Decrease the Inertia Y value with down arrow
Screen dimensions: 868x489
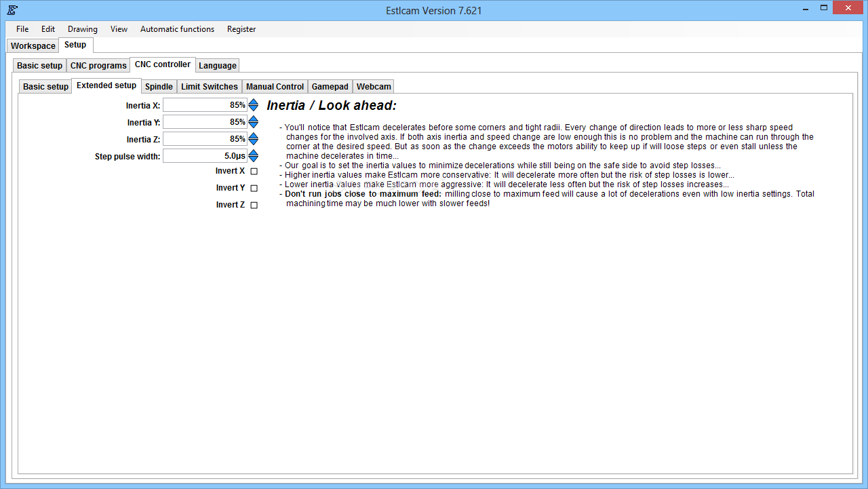(x=254, y=125)
